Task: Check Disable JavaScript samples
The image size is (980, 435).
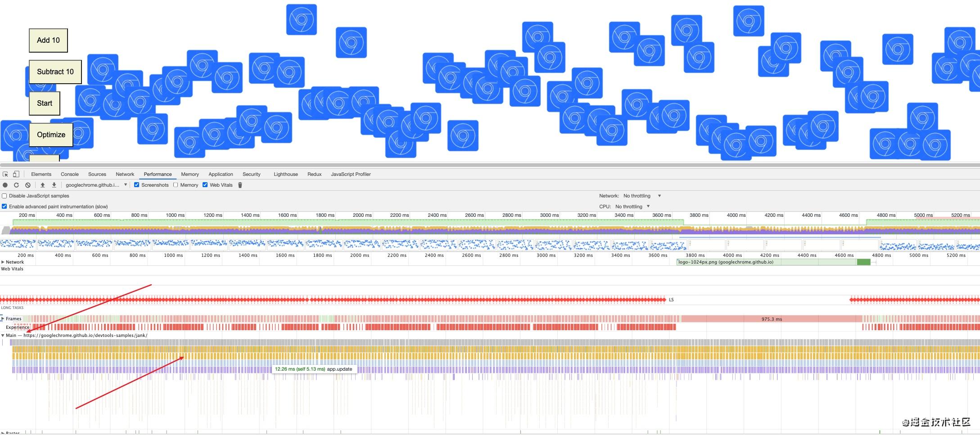Action: [x=5, y=196]
